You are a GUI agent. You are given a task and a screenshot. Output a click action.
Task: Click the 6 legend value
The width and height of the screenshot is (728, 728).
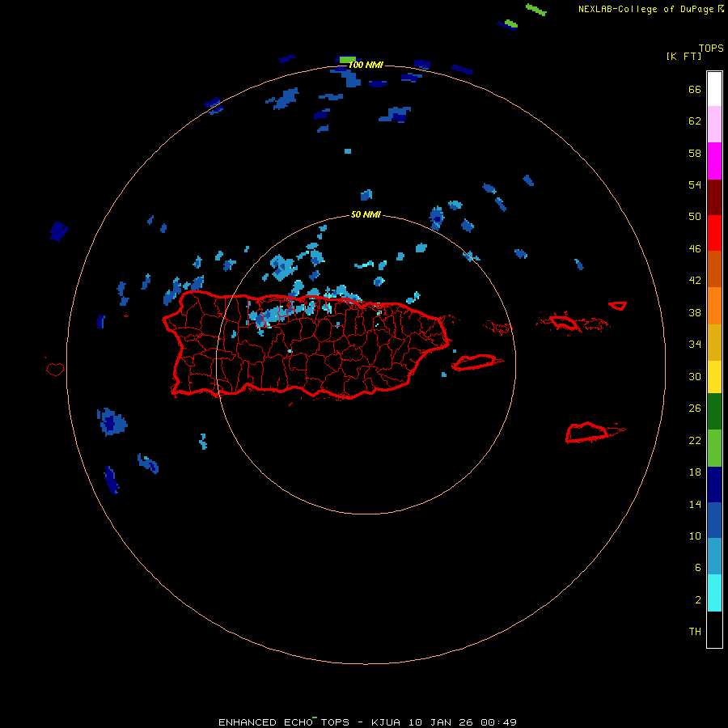click(698, 567)
